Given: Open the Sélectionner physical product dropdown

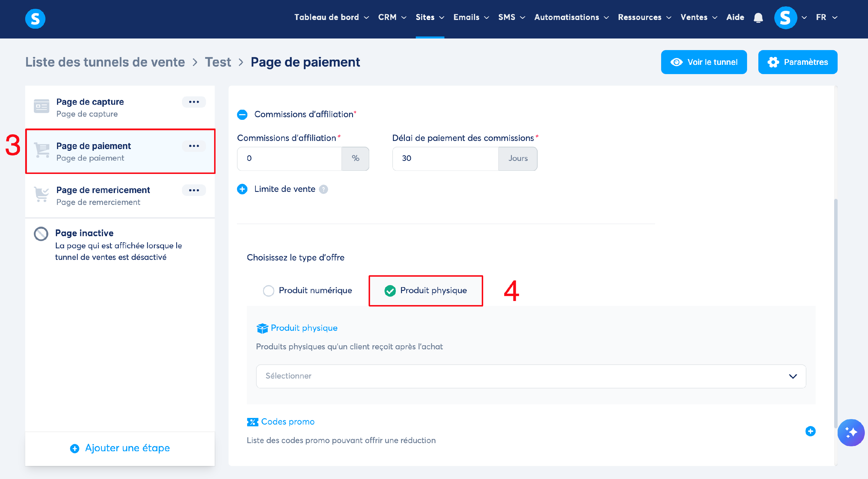Looking at the screenshot, I should (531, 376).
